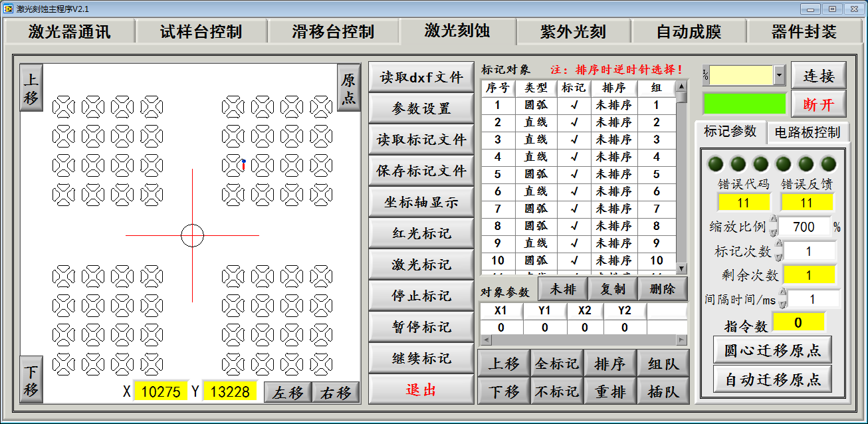Click the first round LED indicator
Viewport: 868px width, 424px height.
pos(715,164)
